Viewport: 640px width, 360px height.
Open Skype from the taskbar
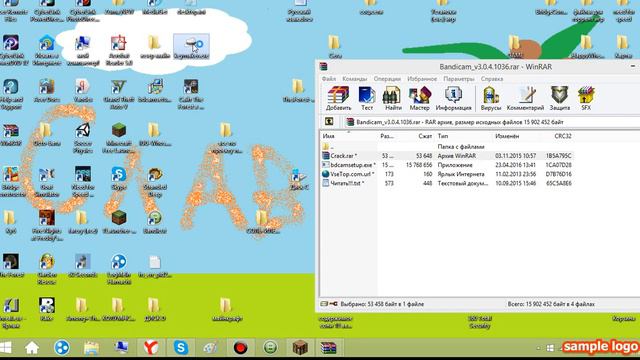pyautogui.click(x=180, y=348)
